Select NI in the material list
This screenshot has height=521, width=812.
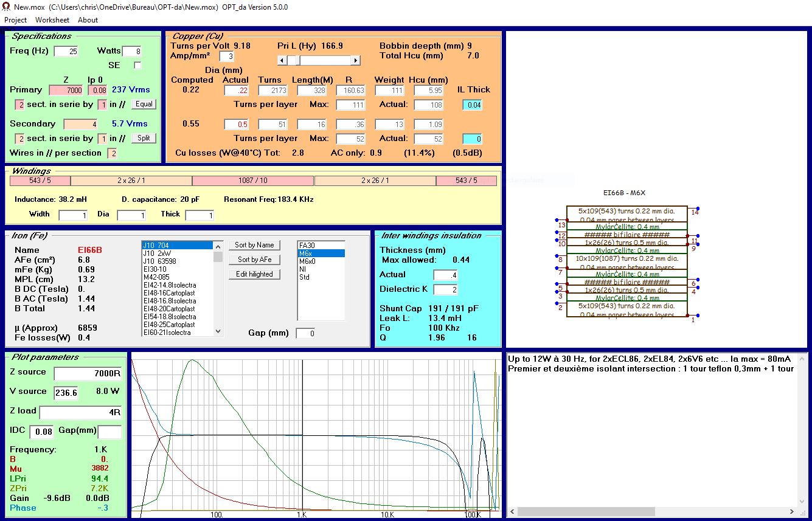coord(321,269)
